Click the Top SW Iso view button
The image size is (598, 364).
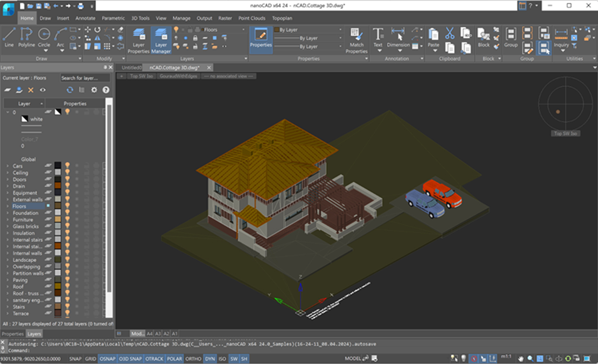141,76
